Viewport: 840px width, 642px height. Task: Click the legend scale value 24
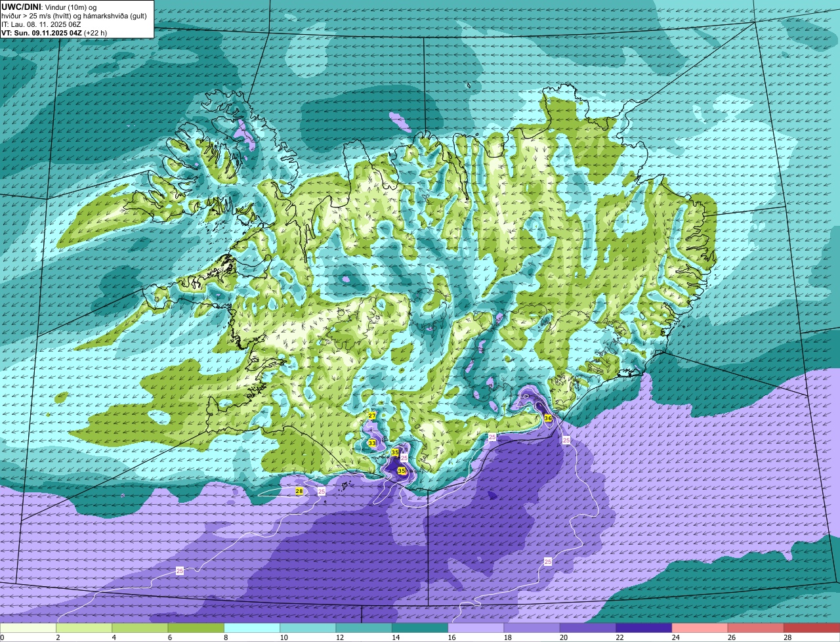tap(675, 637)
